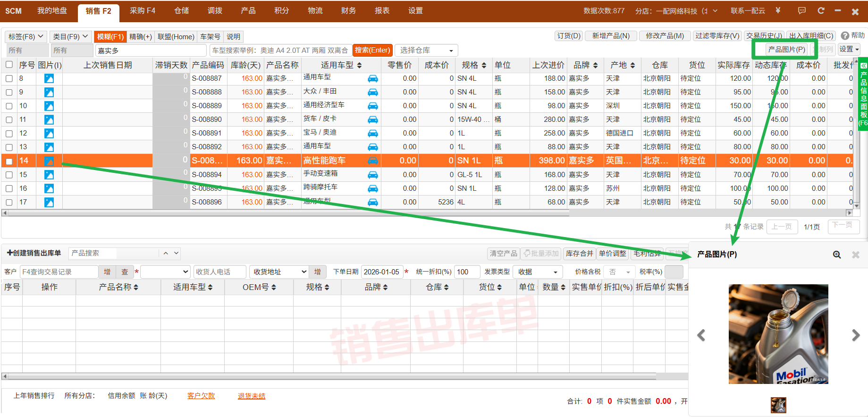
Task: Click the refresh icon in the title bar
Action: pos(821,11)
